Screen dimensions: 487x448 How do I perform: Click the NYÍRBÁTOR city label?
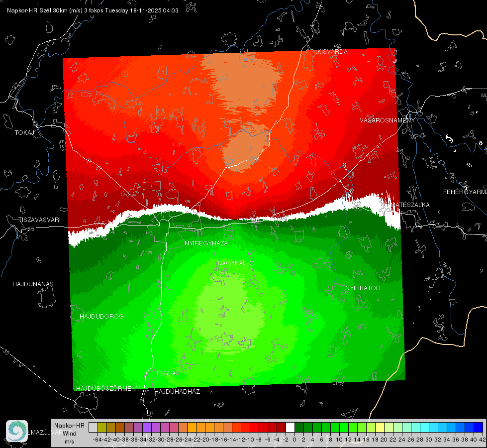point(363,288)
